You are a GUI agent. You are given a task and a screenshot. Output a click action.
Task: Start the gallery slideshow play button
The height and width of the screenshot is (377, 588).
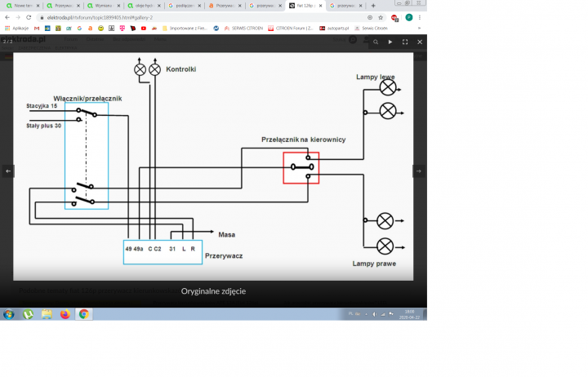click(390, 42)
